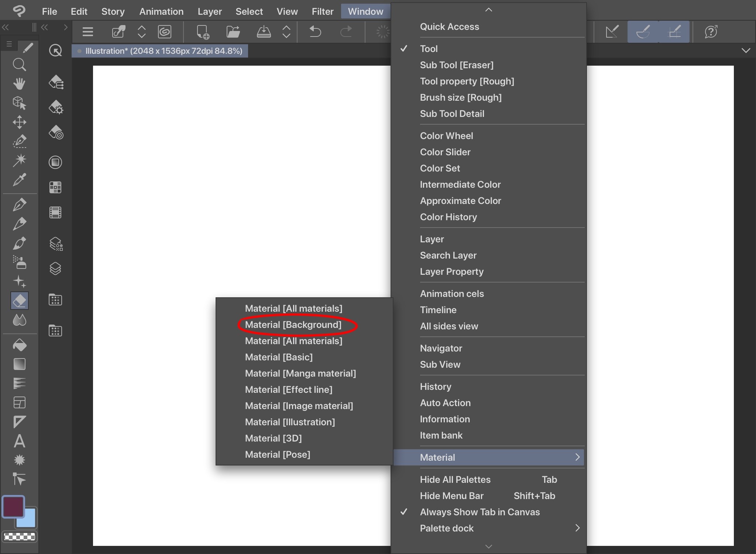Open the Filter menu
The height and width of the screenshot is (554, 756).
[x=322, y=11]
